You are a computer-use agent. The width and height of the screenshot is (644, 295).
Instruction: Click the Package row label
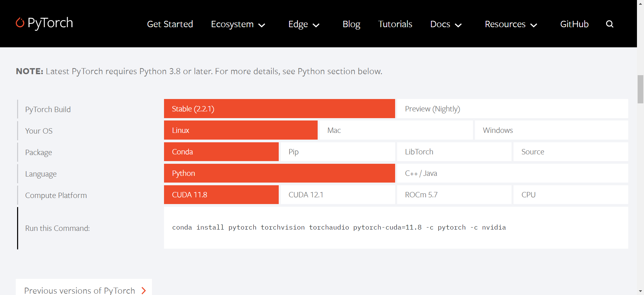(39, 152)
